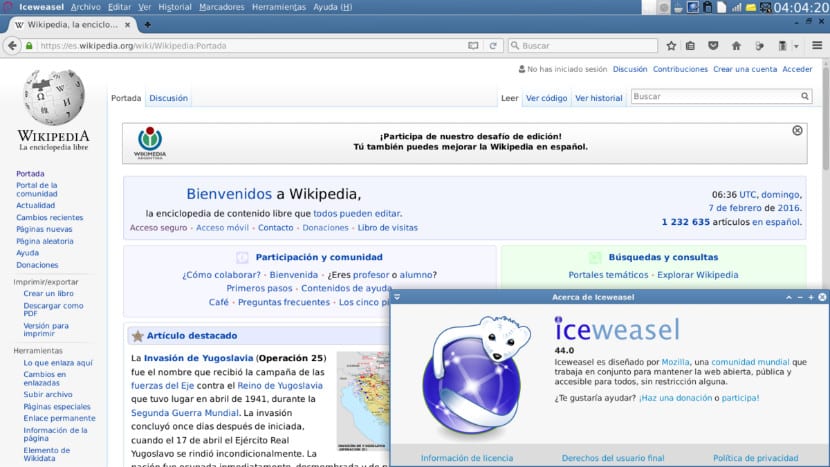This screenshot has height=467, width=830.
Task: Click the Wikipedia globe logo
Action: (x=53, y=97)
